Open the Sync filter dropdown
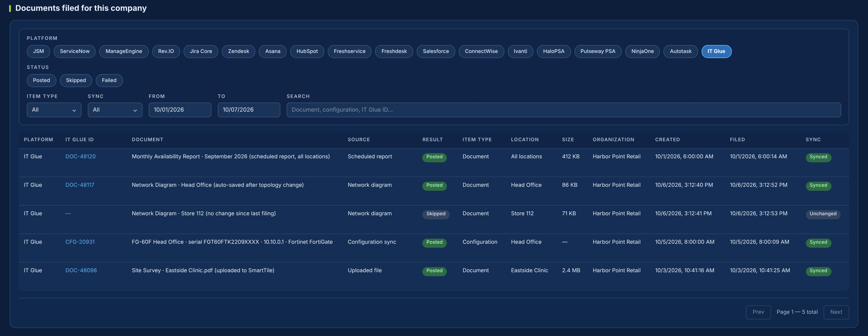Viewport: 868px width, 336px height. pyautogui.click(x=115, y=110)
